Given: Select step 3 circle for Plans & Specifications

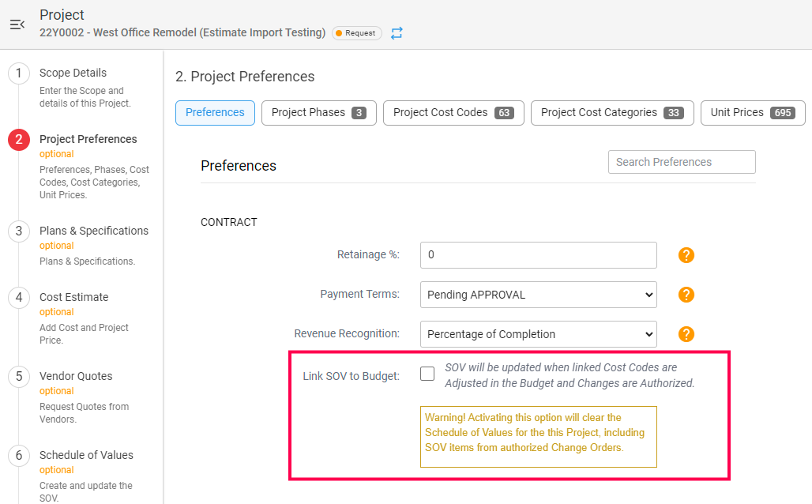Looking at the screenshot, I should [19, 231].
